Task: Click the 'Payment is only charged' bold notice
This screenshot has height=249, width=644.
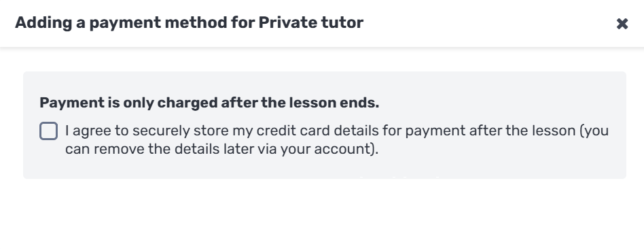Action: point(209,103)
